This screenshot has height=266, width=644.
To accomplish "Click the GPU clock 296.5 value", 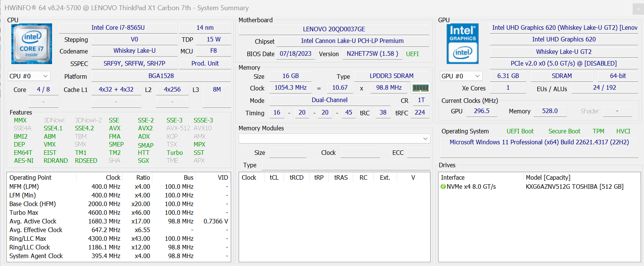I will 481,111.
